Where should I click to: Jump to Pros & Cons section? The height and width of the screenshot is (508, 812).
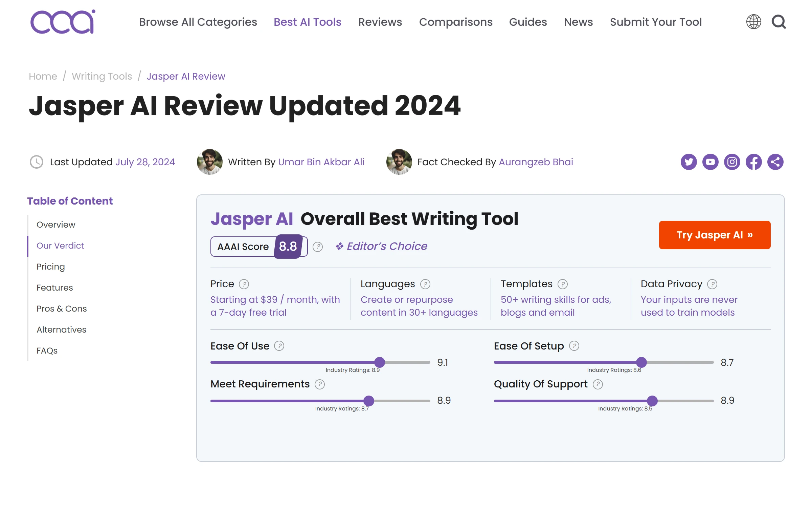[62, 309]
